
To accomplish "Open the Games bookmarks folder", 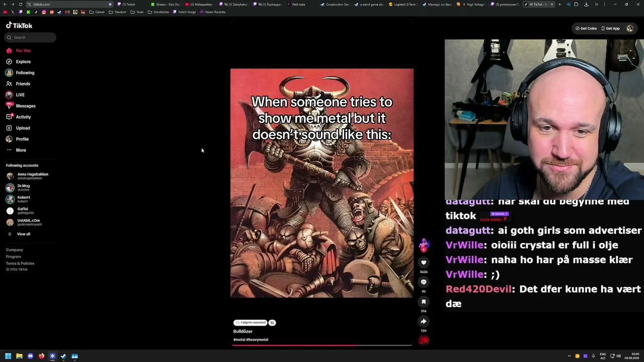I will 97,12.
